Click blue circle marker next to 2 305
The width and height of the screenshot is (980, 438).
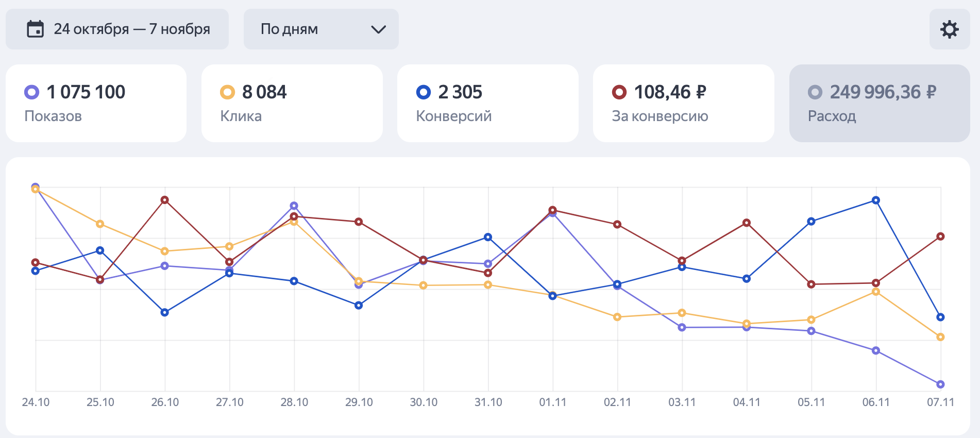pyautogui.click(x=424, y=92)
